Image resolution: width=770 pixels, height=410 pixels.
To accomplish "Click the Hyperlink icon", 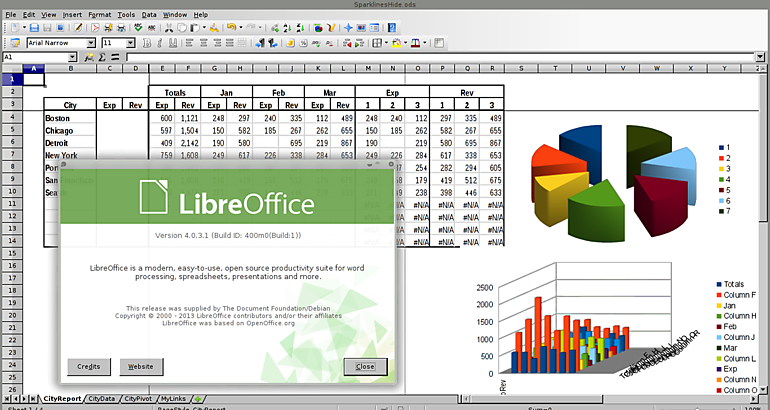I will coord(275,28).
